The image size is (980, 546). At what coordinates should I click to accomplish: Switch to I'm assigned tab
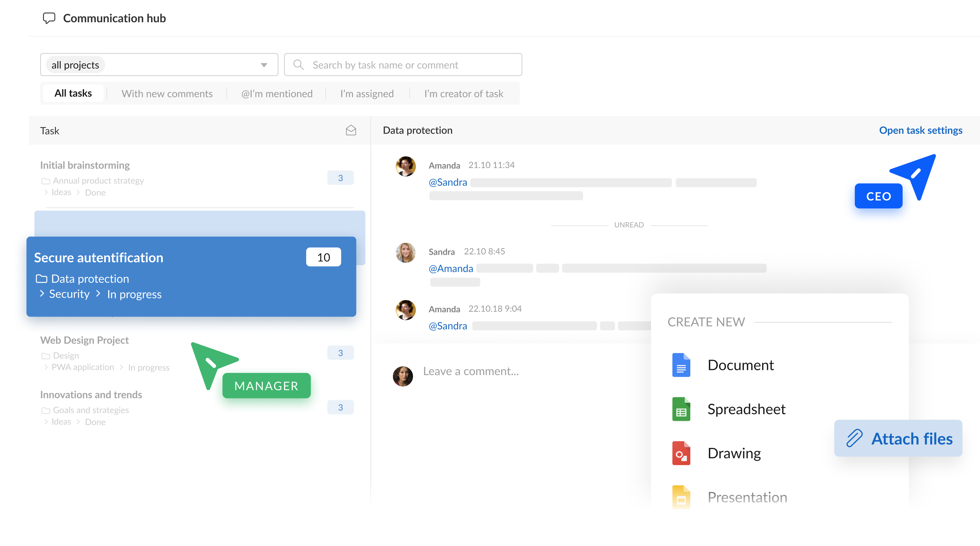tap(367, 94)
